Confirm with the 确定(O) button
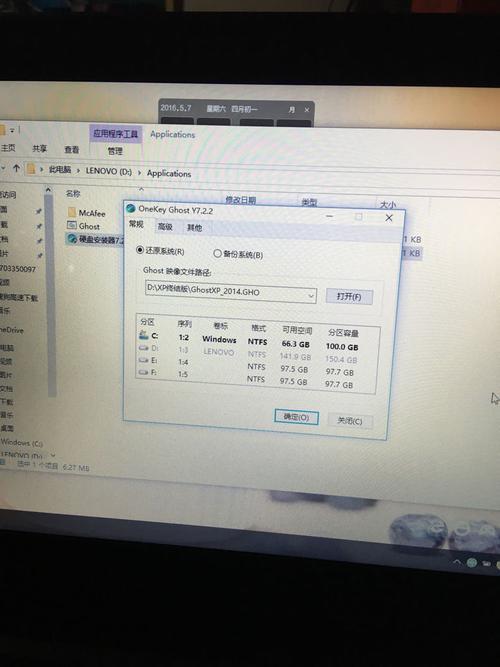 tap(296, 417)
